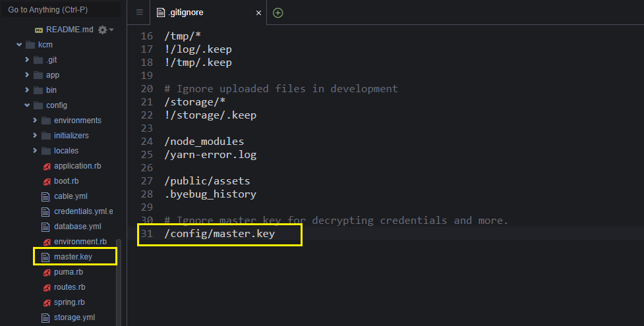Click the environments folder icon

pyautogui.click(x=46, y=121)
